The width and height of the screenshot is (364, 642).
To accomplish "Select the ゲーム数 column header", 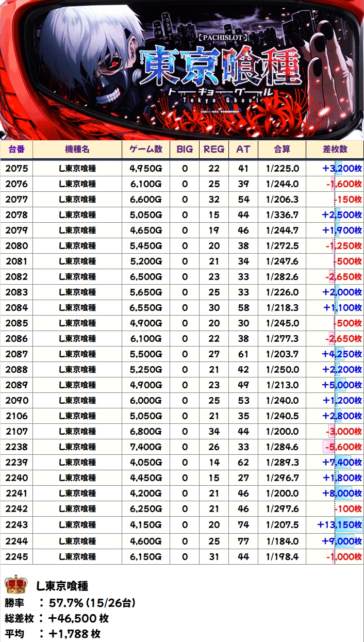I will (145, 149).
